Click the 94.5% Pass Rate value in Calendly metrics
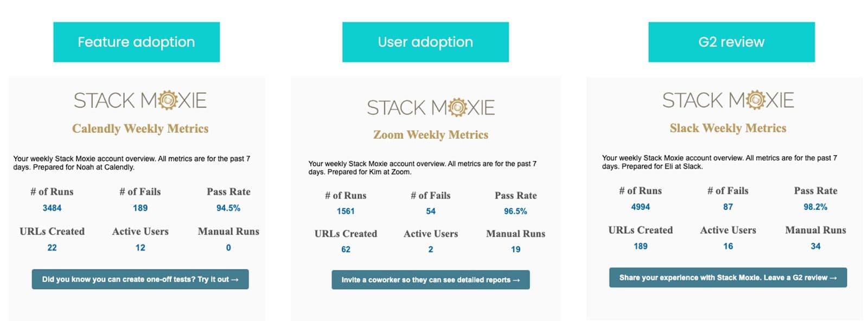868x321 pixels. (x=228, y=207)
